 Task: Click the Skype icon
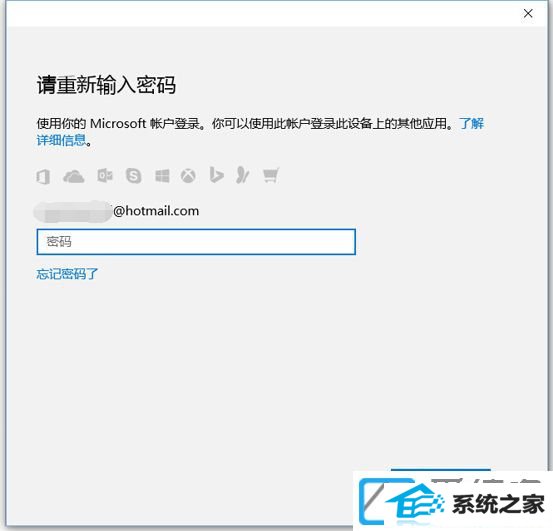[x=134, y=176]
